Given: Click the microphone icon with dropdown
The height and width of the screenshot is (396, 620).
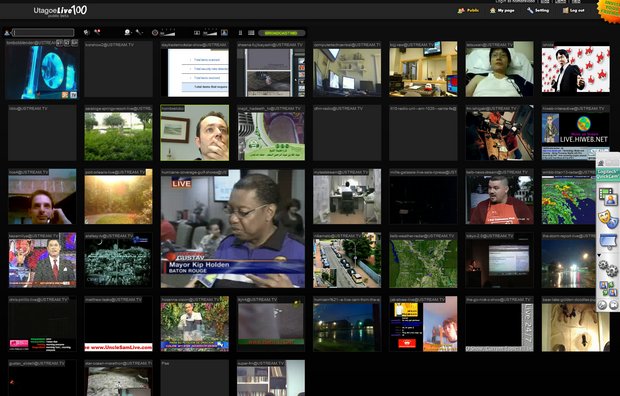Looking at the screenshot, I should click(x=139, y=32).
